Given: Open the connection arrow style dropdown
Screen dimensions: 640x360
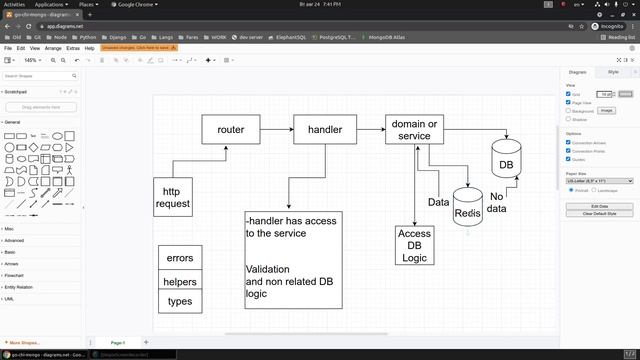Looking at the screenshot, I should click(x=176, y=60).
